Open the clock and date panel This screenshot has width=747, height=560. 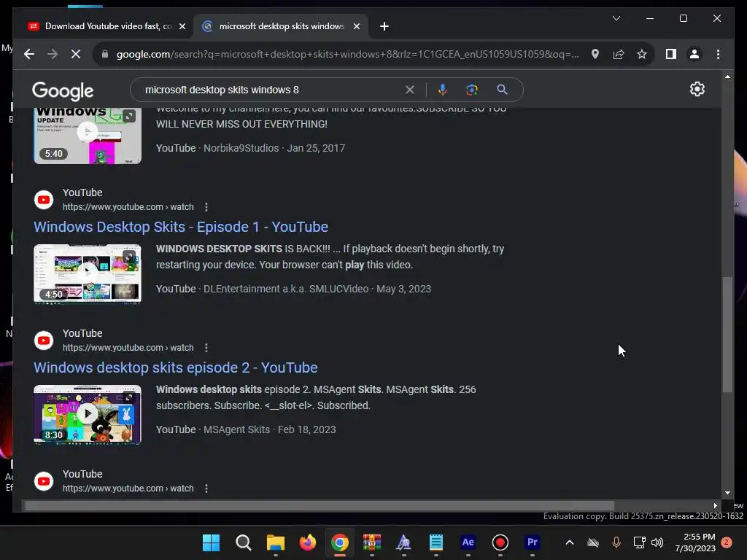coord(695,542)
